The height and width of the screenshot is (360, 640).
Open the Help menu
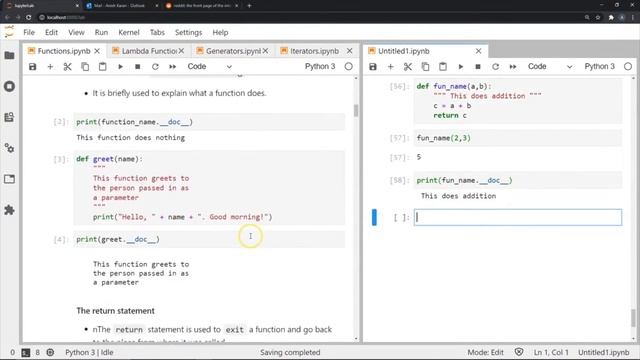click(x=220, y=32)
